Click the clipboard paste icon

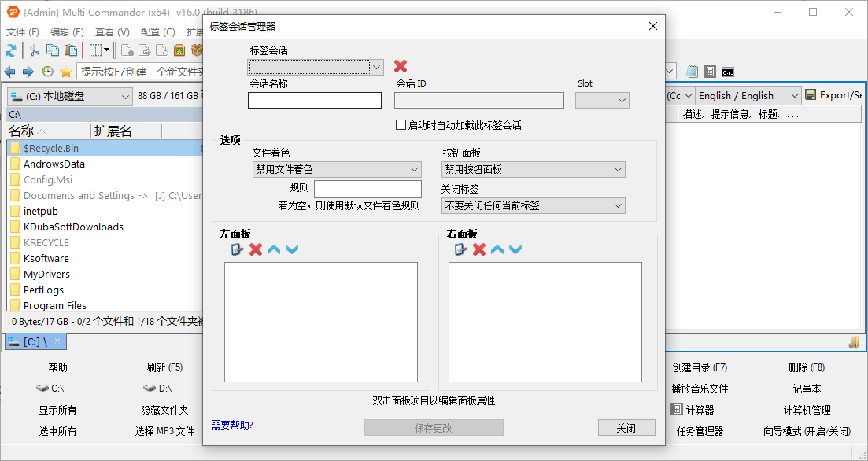pyautogui.click(x=71, y=50)
